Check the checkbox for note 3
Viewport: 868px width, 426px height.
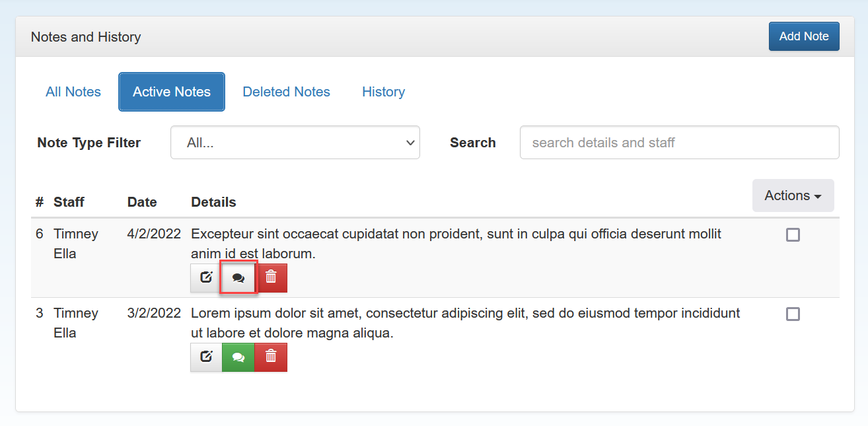pyautogui.click(x=793, y=314)
